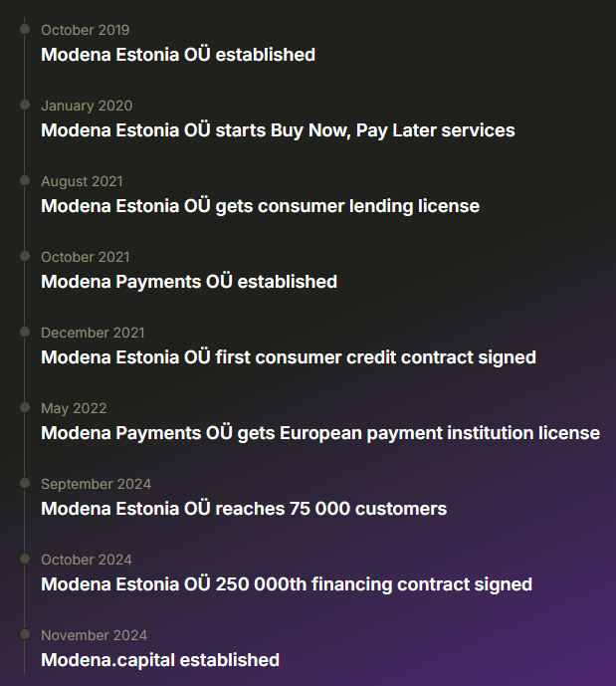
Task: Click the "Modena.capital established" heading
Action: click(x=160, y=660)
